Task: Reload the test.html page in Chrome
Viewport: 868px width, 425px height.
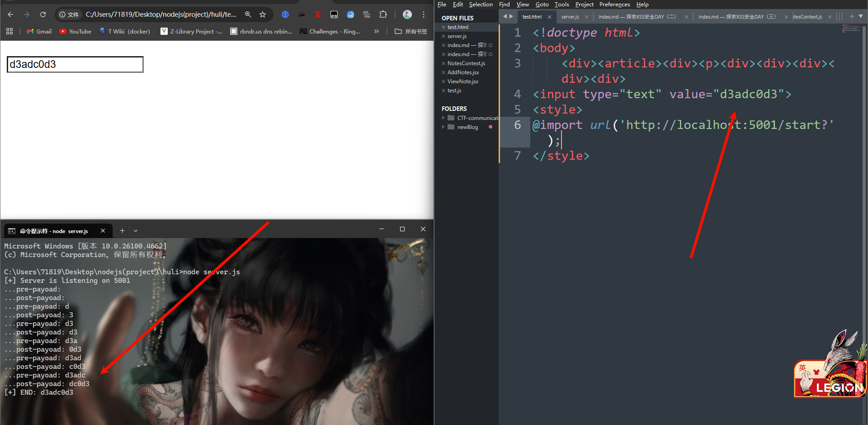Action: point(43,14)
